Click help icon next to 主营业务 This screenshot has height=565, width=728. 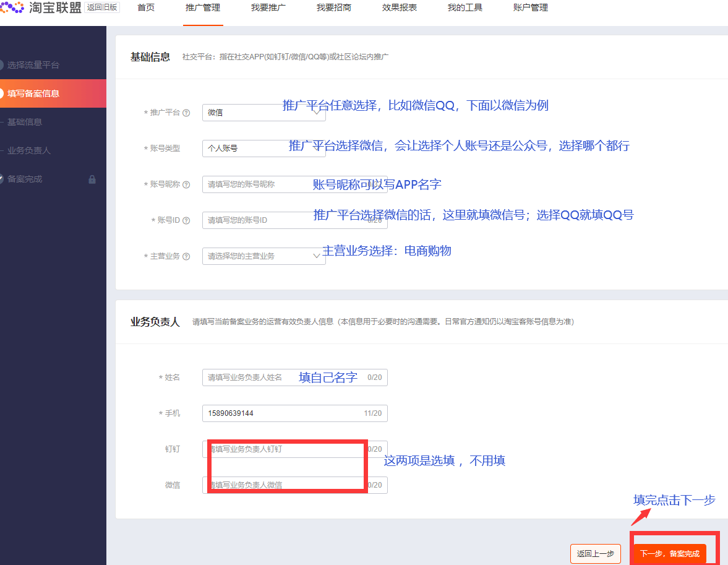click(186, 256)
